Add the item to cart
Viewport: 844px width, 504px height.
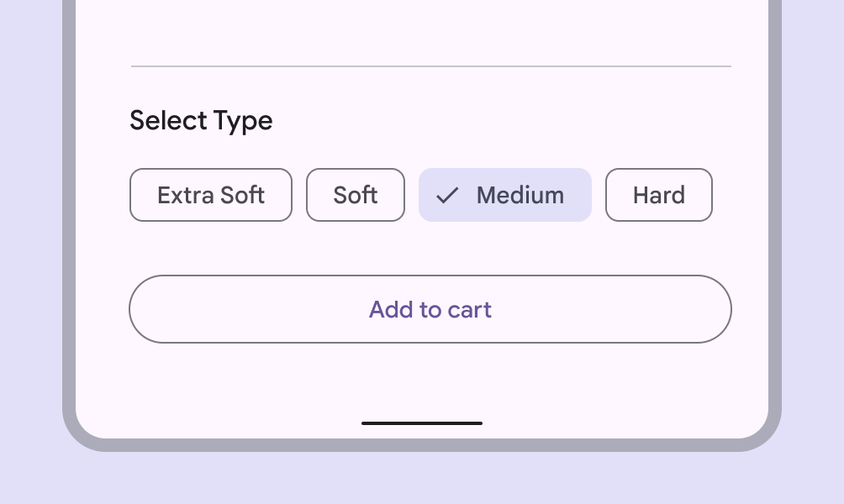[x=430, y=309]
